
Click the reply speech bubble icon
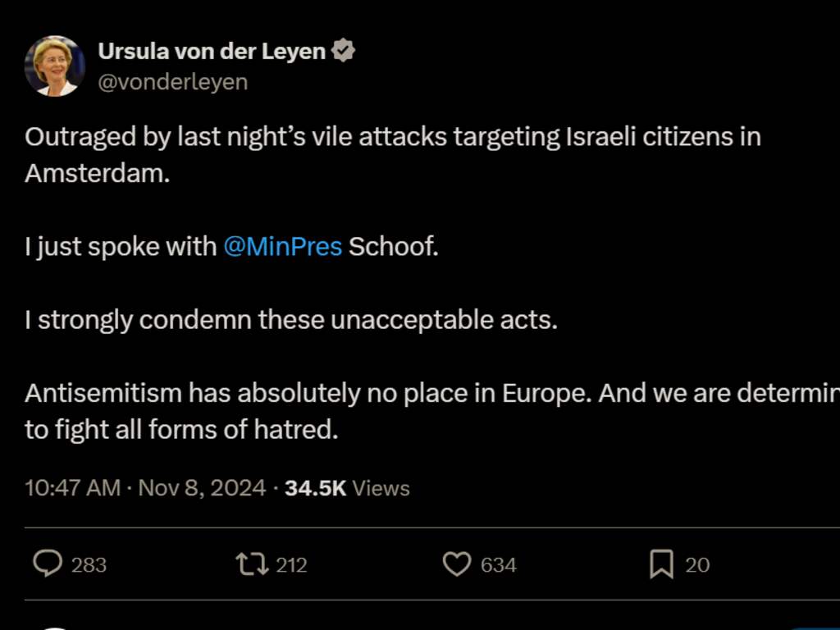(48, 564)
